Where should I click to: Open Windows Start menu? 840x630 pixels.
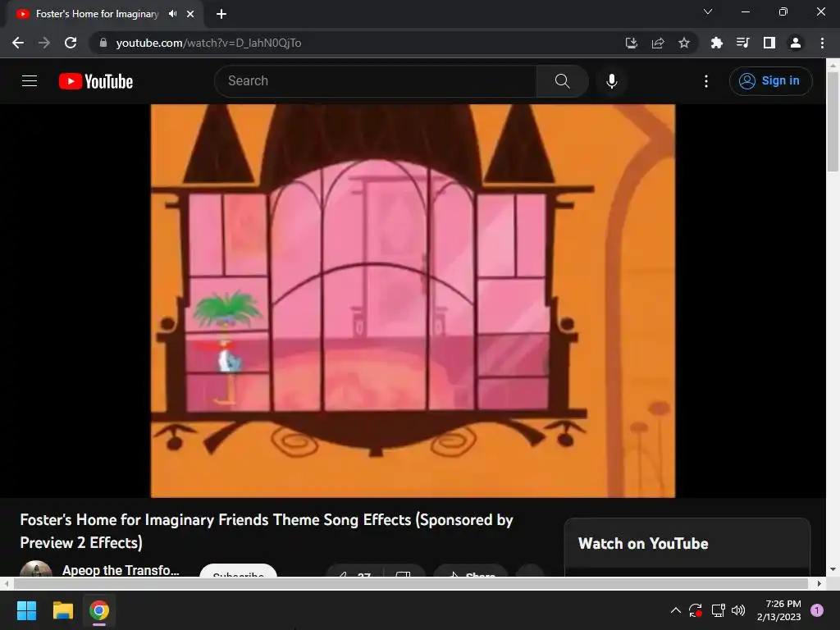26,610
